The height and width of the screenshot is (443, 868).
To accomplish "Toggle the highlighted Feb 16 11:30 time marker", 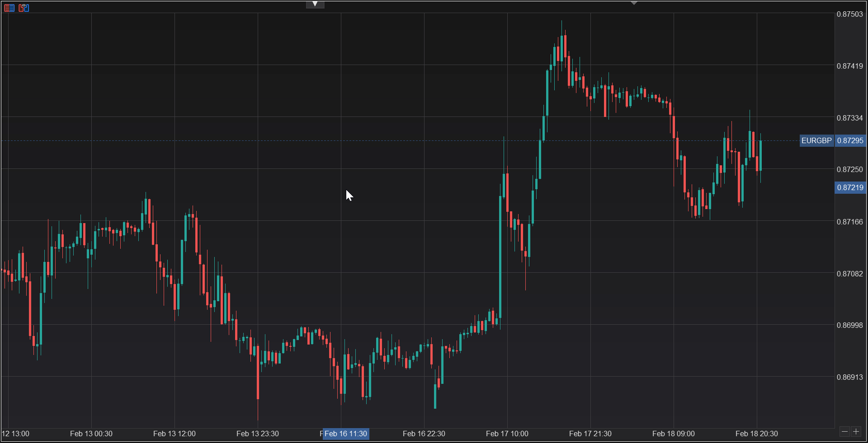I will [x=345, y=434].
